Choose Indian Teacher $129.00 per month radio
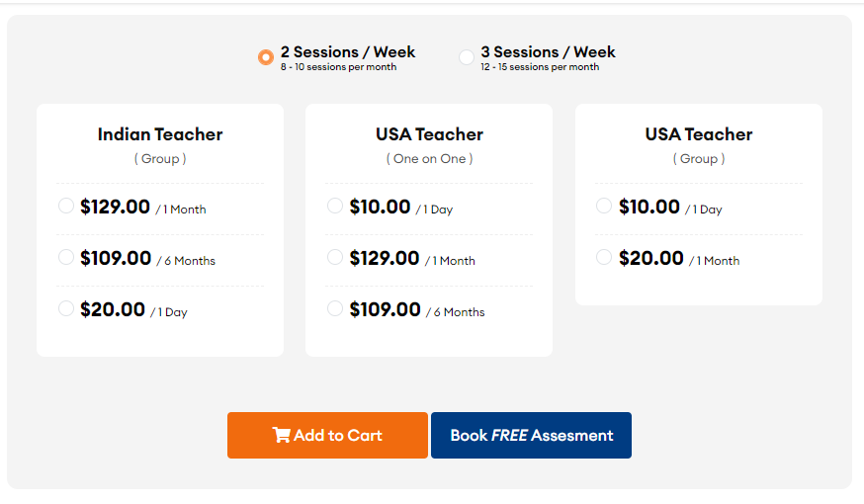This screenshot has height=504, width=864. tap(66, 206)
